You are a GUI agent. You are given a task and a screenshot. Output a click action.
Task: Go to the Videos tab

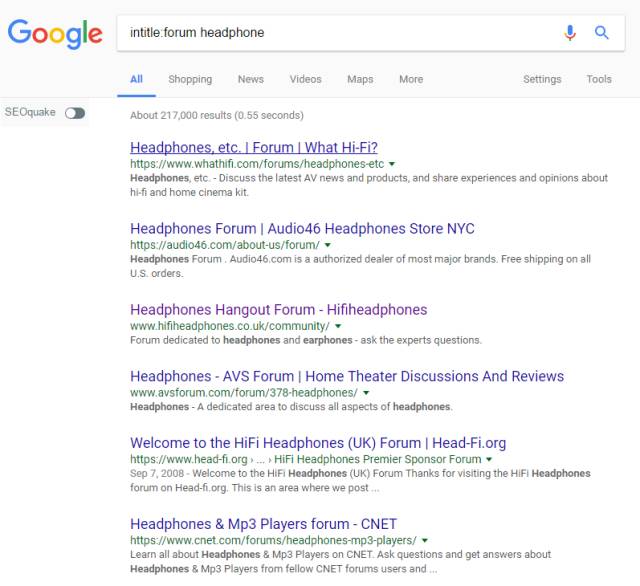click(x=306, y=79)
